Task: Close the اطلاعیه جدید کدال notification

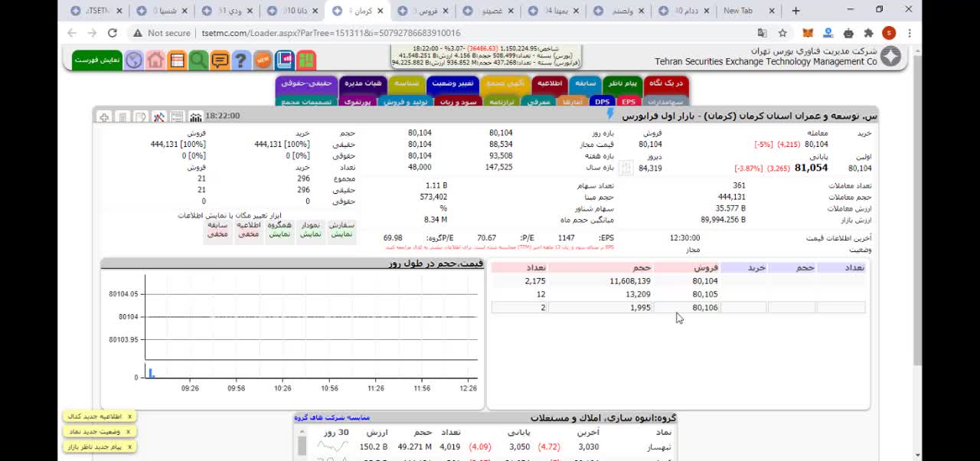Action: (130, 417)
